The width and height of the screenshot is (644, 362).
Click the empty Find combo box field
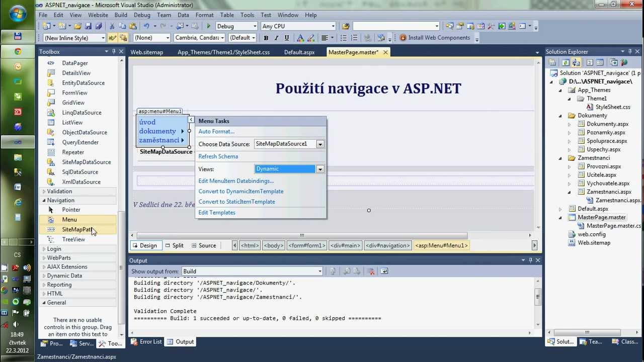pos(396,26)
